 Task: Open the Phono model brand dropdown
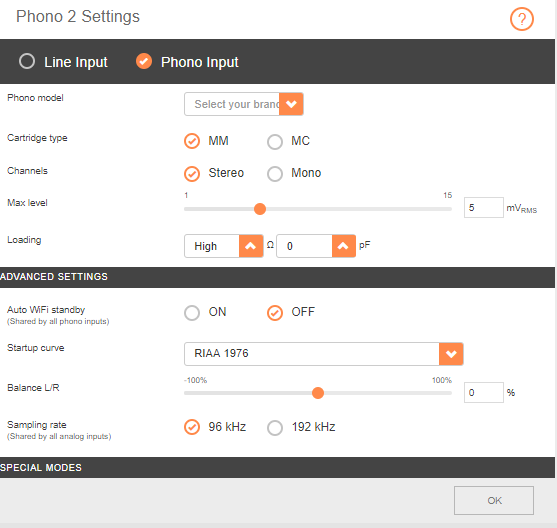[x=244, y=104]
